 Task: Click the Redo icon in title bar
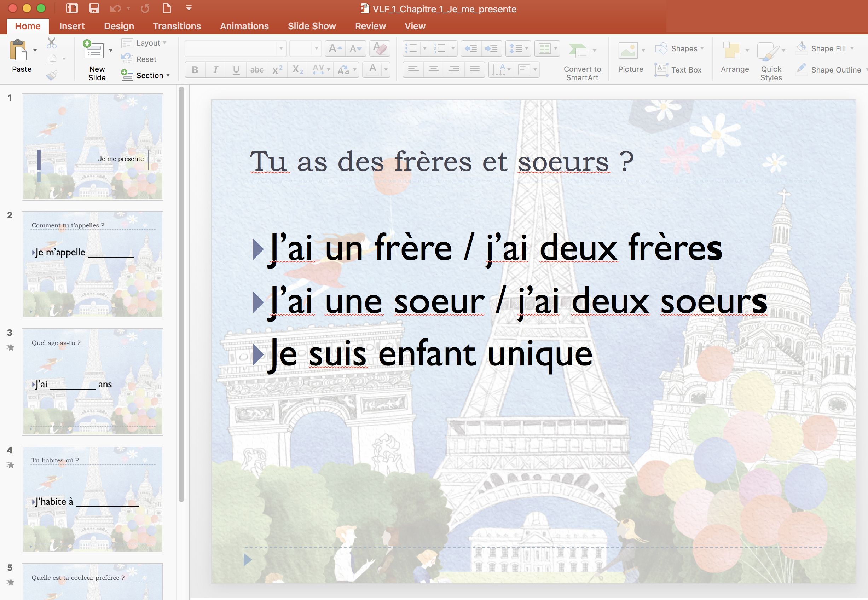click(145, 8)
